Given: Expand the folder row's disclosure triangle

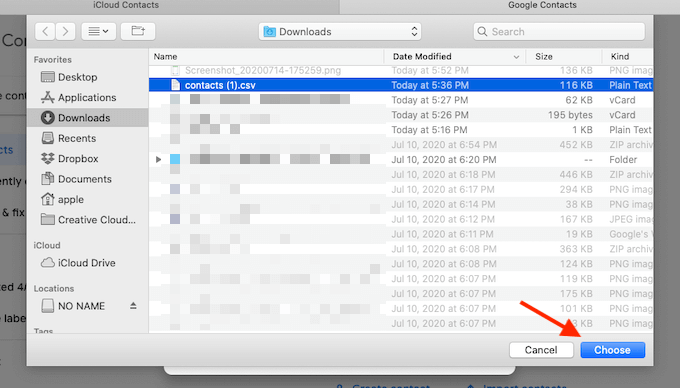Looking at the screenshot, I should pos(158,160).
